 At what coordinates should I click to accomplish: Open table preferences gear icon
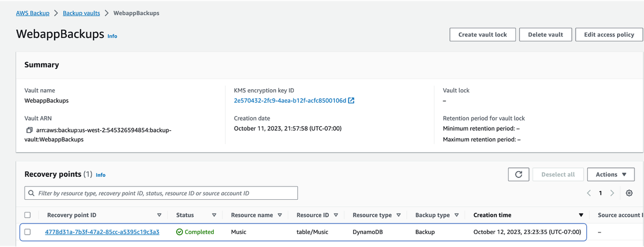point(629,193)
